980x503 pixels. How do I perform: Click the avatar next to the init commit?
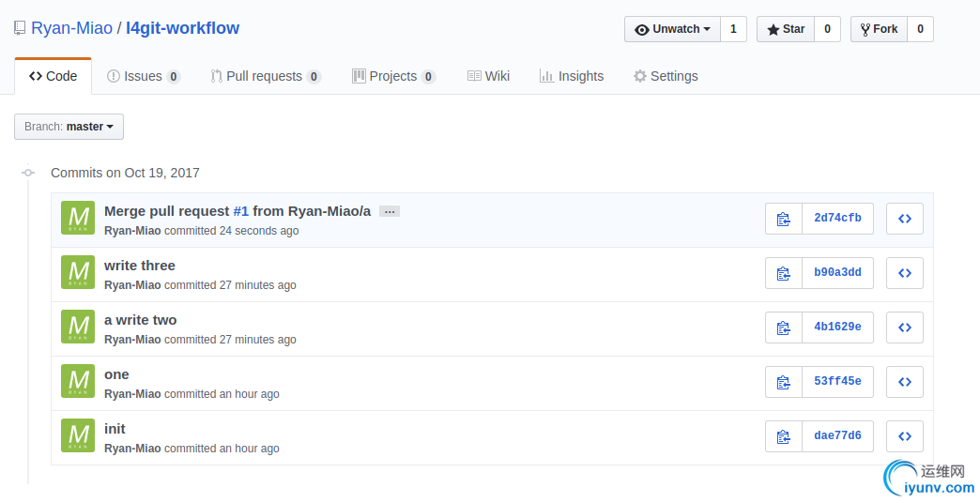[x=78, y=435]
